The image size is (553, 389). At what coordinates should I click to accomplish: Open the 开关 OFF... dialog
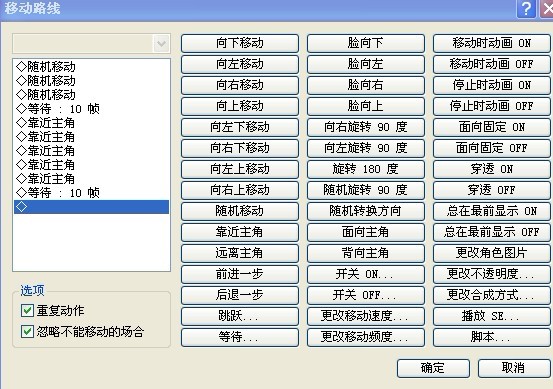366,295
